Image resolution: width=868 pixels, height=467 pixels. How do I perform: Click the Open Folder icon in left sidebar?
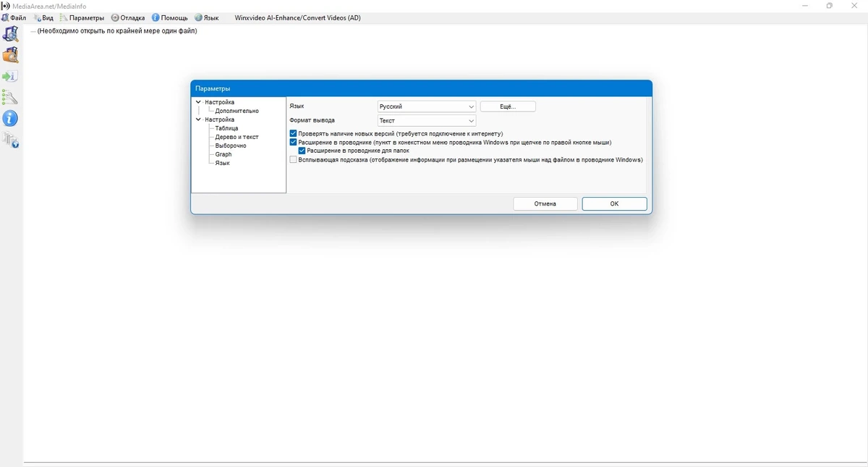click(10, 55)
